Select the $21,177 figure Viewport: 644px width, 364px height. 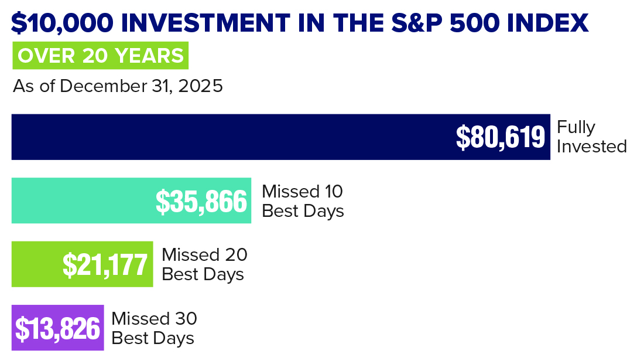pos(105,264)
